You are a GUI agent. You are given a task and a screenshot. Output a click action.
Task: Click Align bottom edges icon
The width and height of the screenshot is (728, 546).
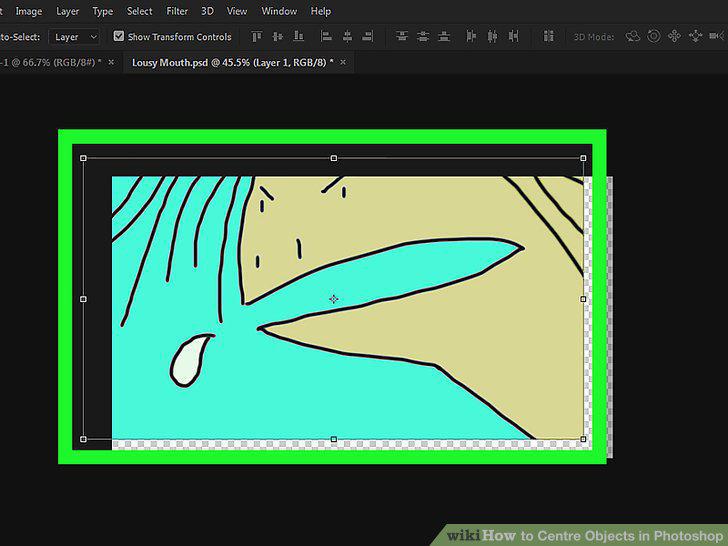(x=299, y=36)
